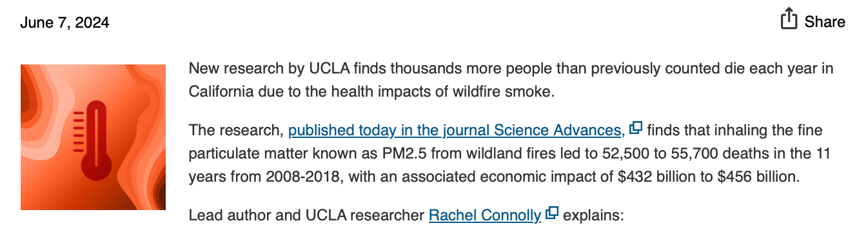Click 'The research,' at the paragraph start

point(236,131)
